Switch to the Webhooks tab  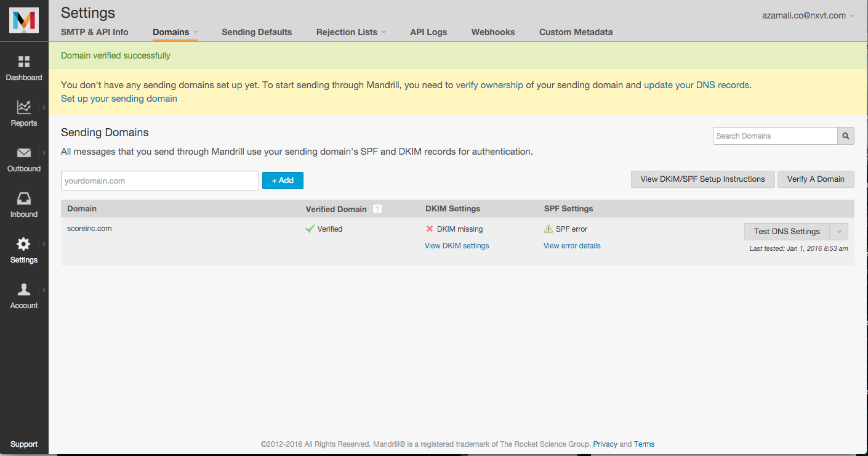pos(493,32)
